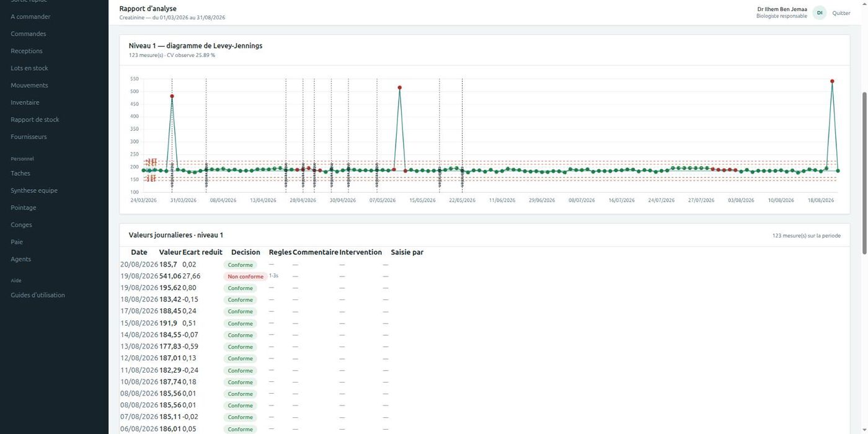Image resolution: width=868 pixels, height=434 pixels.
Task: View the Agents page
Action: 20,259
